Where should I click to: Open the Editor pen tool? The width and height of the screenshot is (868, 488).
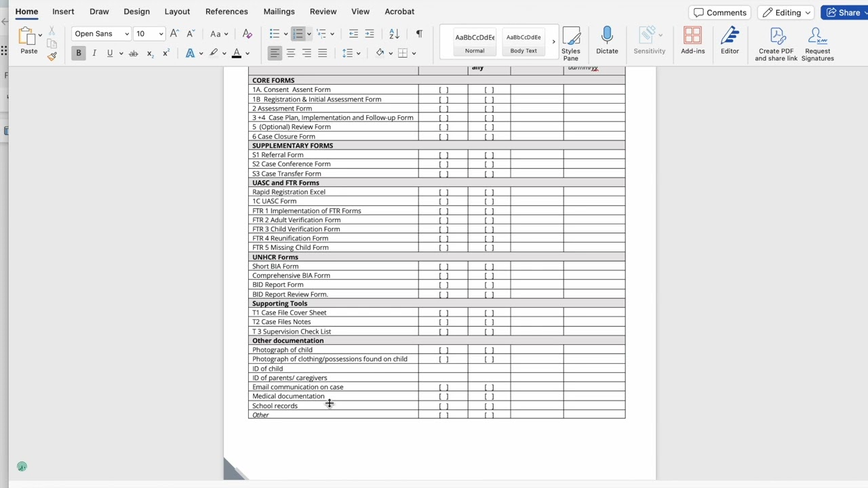point(730,41)
